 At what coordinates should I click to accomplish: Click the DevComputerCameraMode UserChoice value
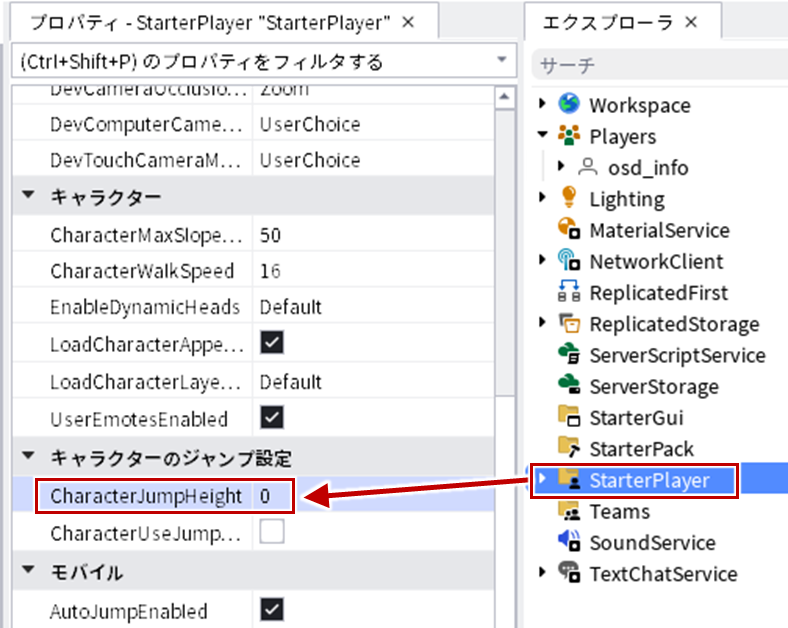click(310, 125)
